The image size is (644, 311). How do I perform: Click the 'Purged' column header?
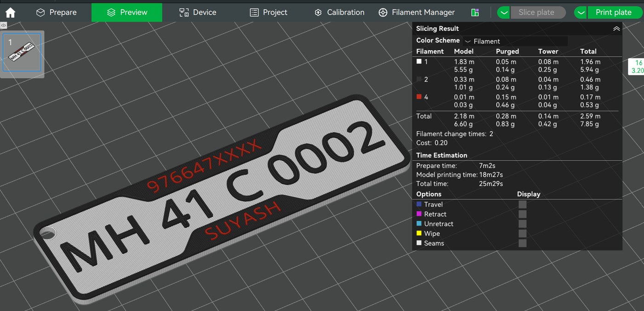click(x=507, y=52)
